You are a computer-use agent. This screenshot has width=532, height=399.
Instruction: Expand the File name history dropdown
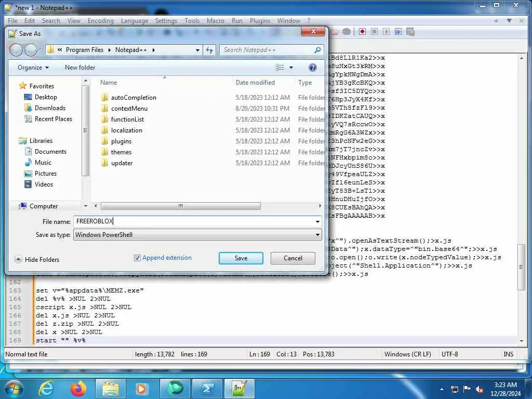coord(317,221)
